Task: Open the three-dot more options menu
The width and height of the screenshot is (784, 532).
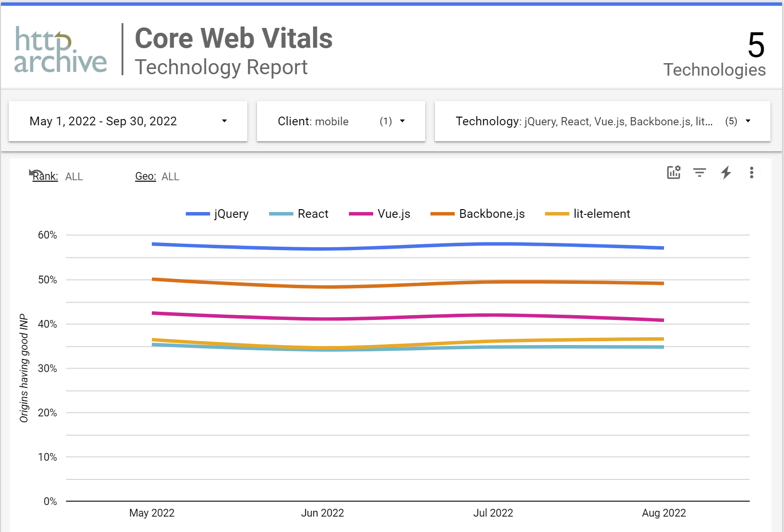Action: 751,173
